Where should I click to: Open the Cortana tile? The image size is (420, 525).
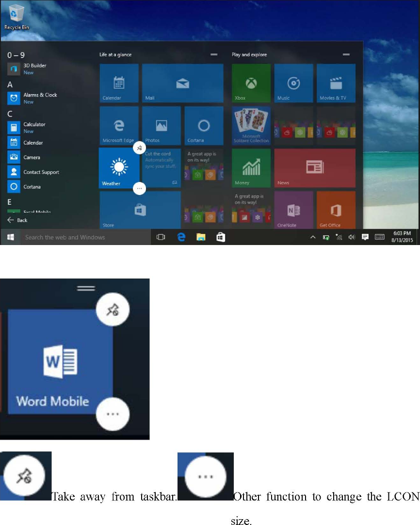204,126
